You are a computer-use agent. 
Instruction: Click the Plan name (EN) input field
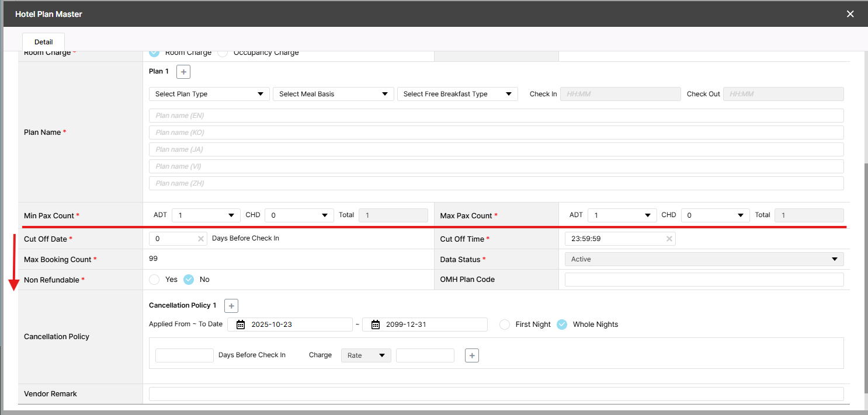click(496, 116)
